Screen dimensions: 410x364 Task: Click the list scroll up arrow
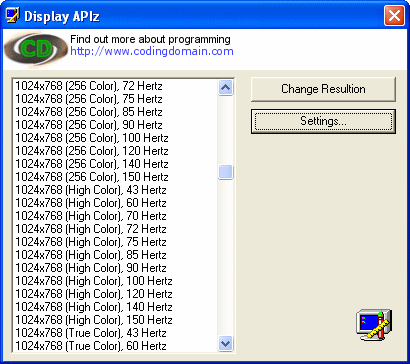click(226, 88)
